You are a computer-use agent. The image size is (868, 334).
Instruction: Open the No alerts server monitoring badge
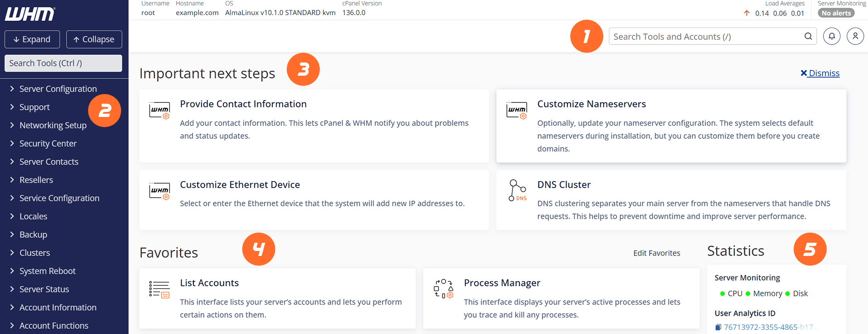tap(836, 13)
